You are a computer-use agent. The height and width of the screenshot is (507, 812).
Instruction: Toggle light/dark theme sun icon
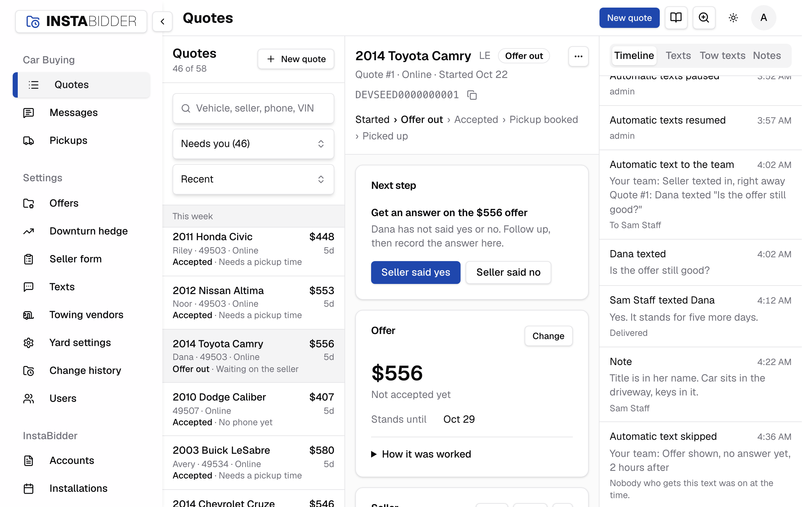pyautogui.click(x=733, y=18)
